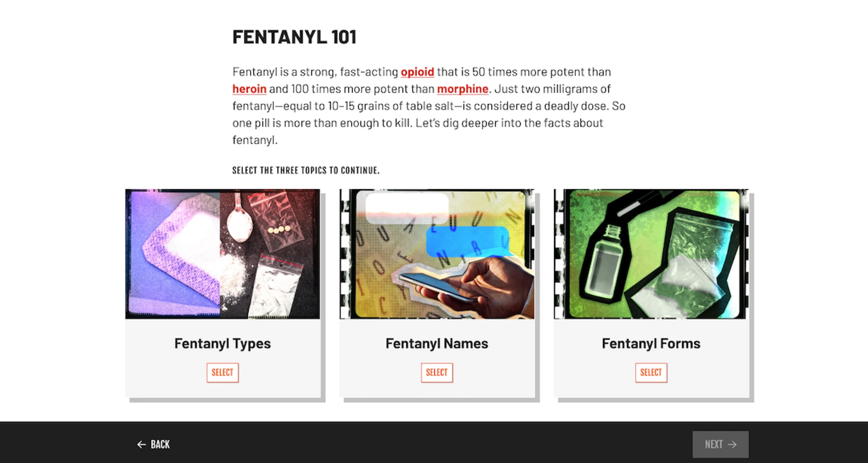Click the Fentanyl Names phone image
Screen dimensions: 868x463
pos(437,254)
